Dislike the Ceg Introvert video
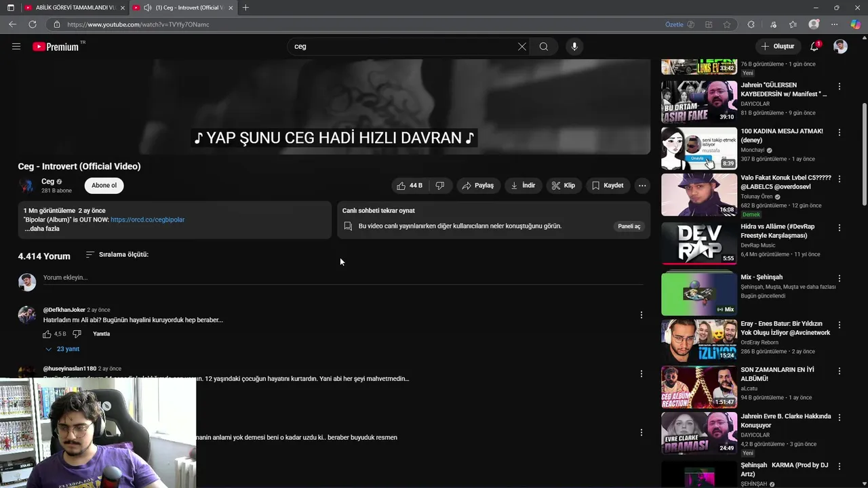Viewport: 868px width, 488px height. point(440,185)
